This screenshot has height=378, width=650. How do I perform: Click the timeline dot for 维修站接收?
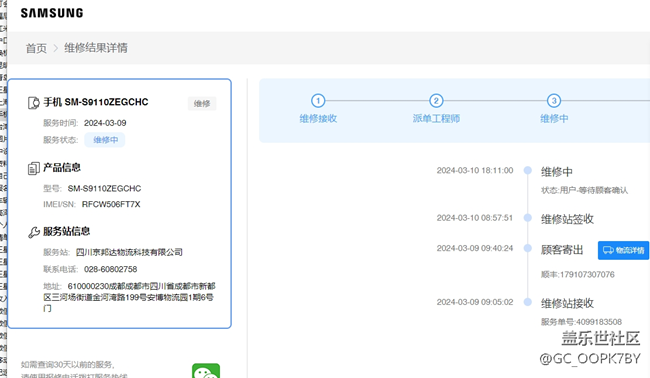point(528,302)
